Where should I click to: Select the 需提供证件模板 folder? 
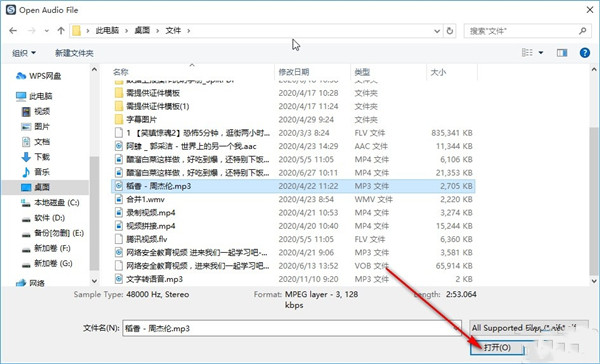coord(293,93)
